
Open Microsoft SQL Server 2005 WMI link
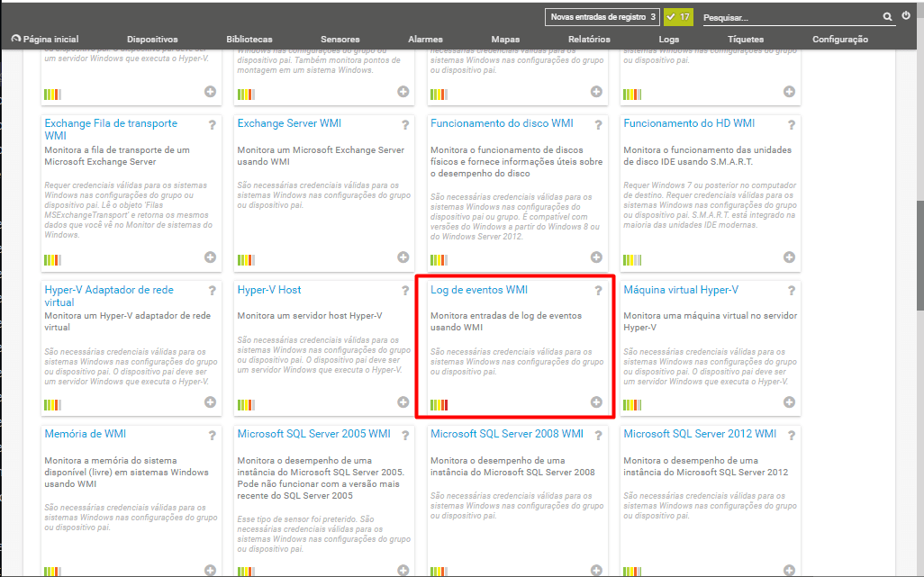click(x=313, y=434)
